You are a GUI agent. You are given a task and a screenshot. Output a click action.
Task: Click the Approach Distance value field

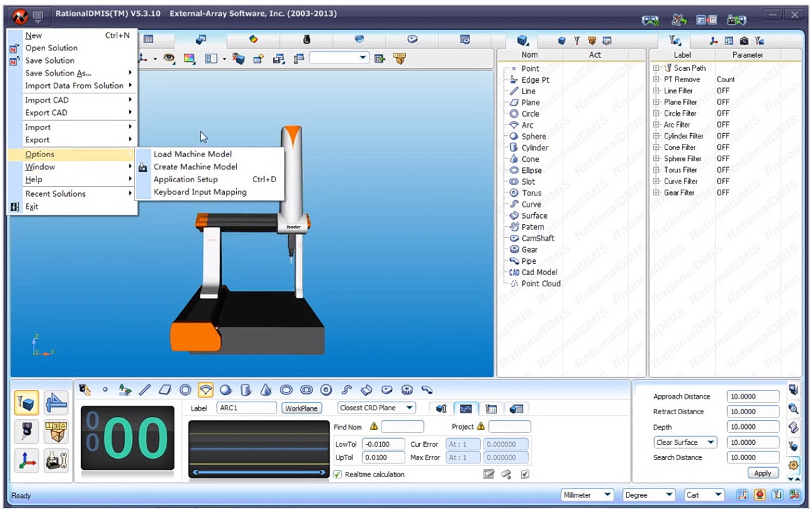coord(753,396)
